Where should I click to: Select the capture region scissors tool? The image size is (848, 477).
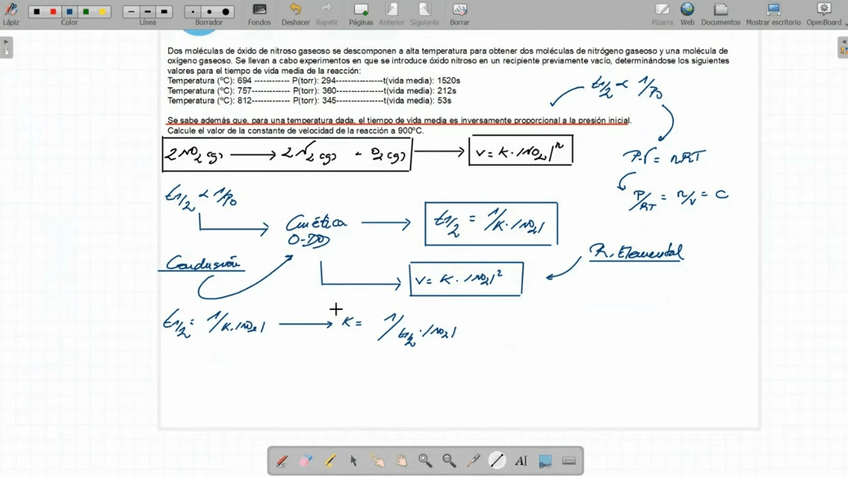pos(545,461)
